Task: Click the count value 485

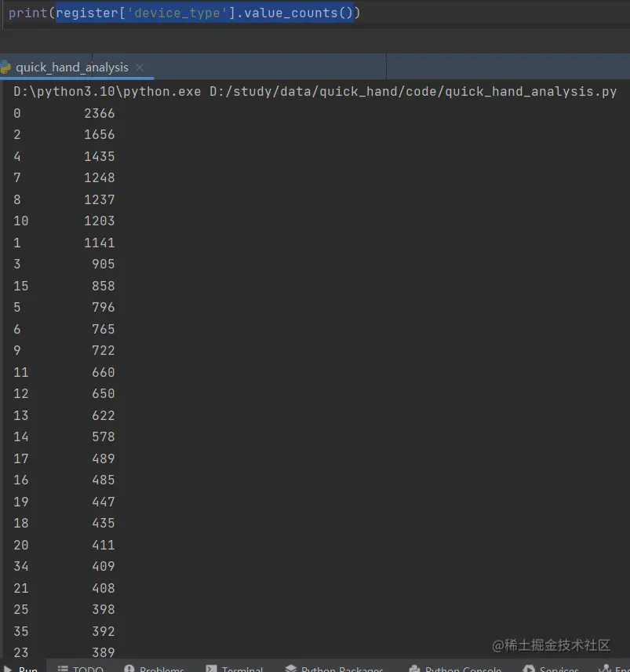Action: coord(104,480)
